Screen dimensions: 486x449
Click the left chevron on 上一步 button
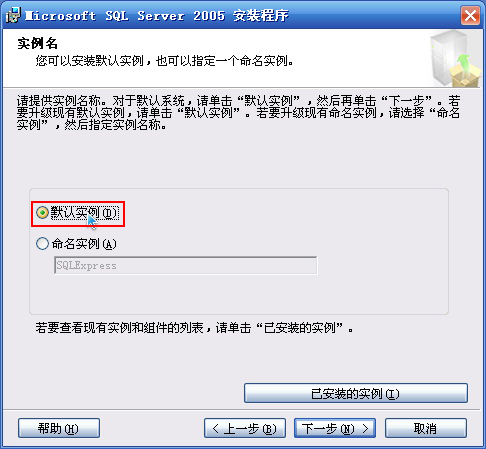(x=216, y=428)
